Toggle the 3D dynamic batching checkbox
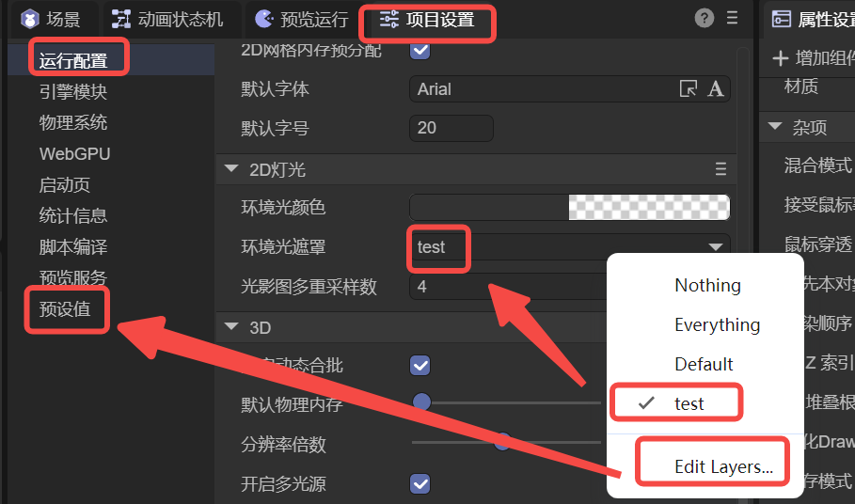 coord(420,365)
